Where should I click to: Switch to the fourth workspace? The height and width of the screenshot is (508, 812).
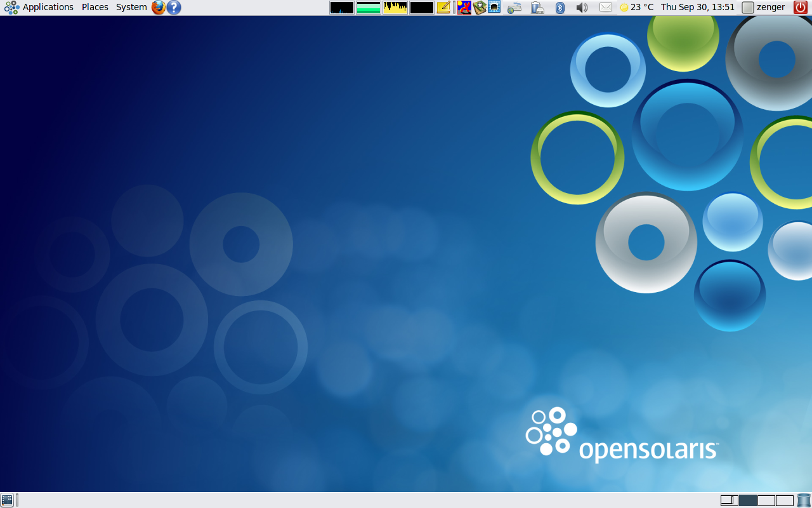click(785, 500)
